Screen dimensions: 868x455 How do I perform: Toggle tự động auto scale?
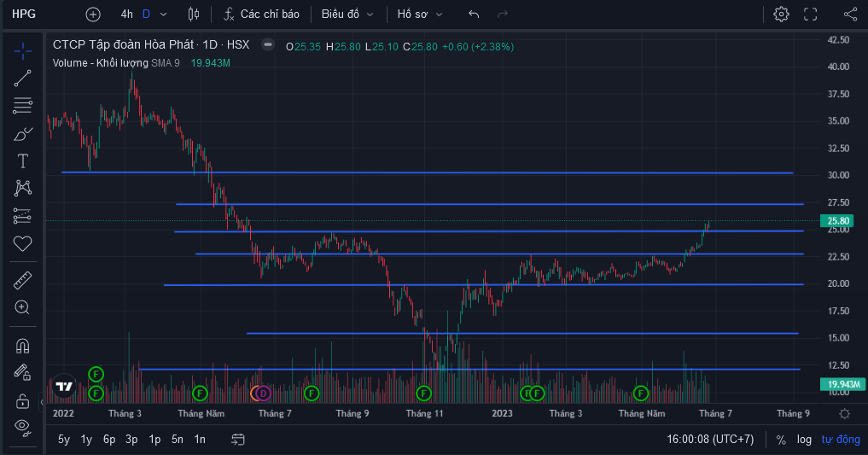[x=841, y=440]
